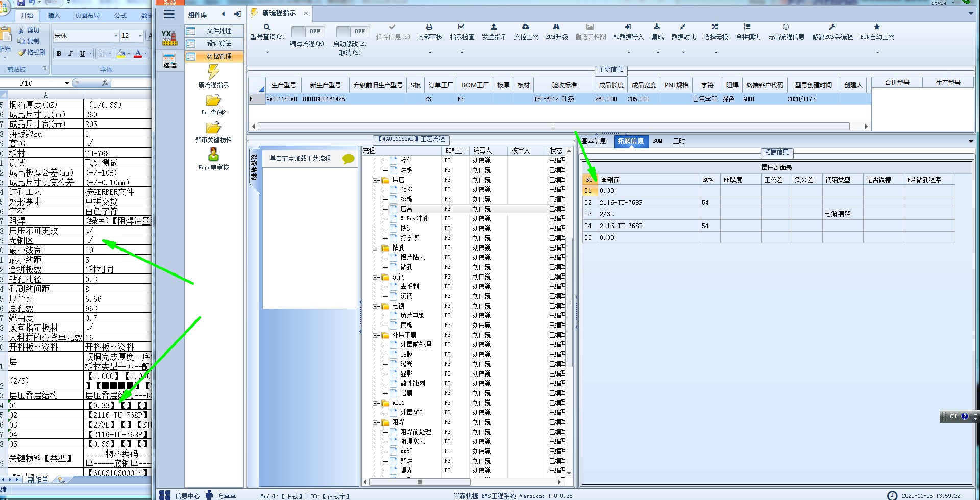Toggle Excel italic formatting
Image resolution: width=980 pixels, height=500 pixels.
tap(70, 54)
